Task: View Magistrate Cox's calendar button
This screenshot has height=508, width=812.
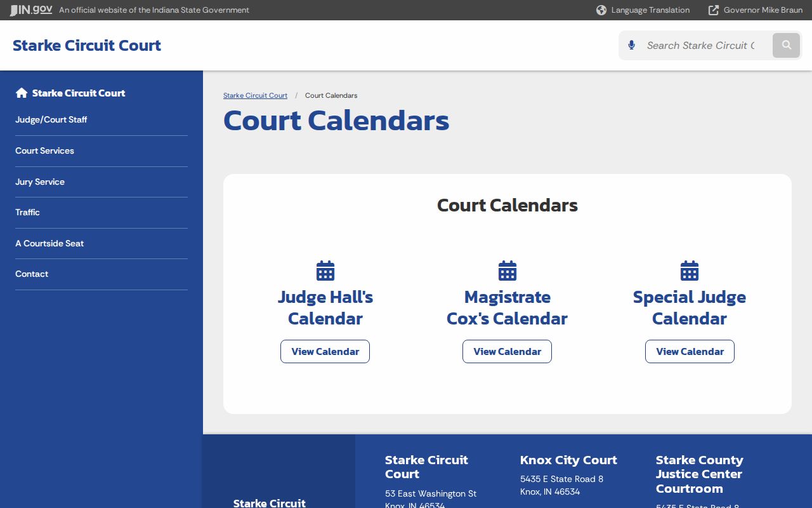Action: click(x=507, y=352)
